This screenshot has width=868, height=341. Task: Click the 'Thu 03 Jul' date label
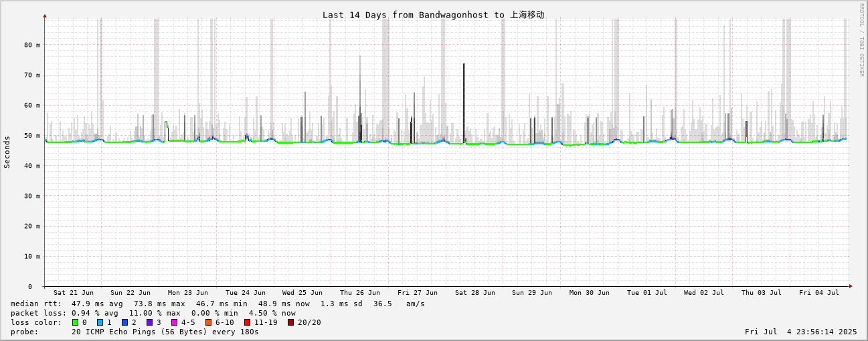[762, 293]
